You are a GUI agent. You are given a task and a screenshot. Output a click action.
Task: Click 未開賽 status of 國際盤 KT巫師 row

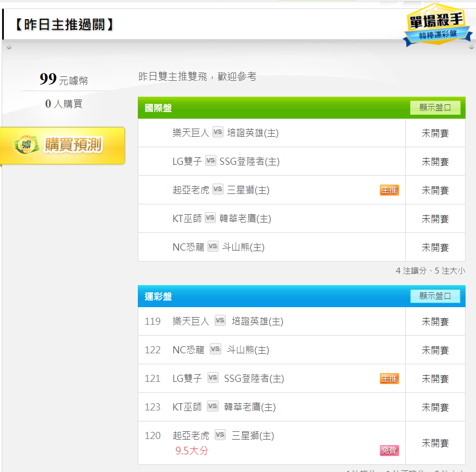pyautogui.click(x=435, y=219)
